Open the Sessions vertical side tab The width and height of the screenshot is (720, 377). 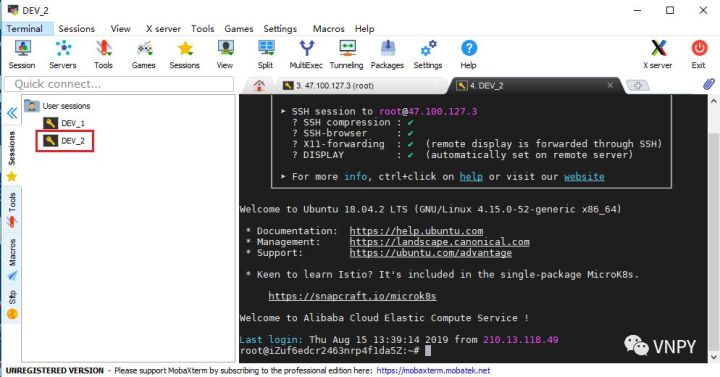point(12,156)
